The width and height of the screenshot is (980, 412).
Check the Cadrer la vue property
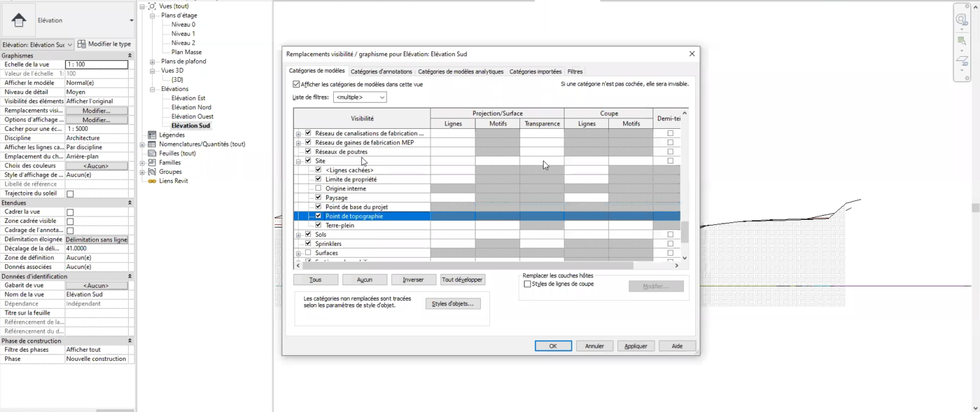pos(70,212)
